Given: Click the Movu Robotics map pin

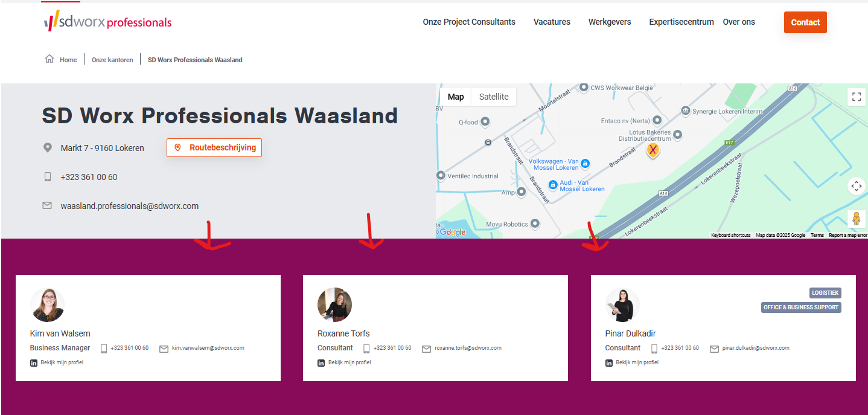Looking at the screenshot, I should click(535, 224).
